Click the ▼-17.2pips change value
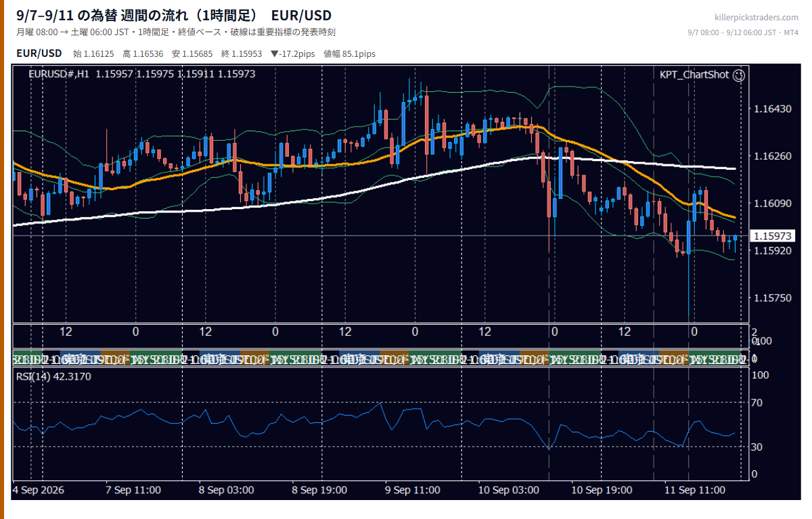 293,53
